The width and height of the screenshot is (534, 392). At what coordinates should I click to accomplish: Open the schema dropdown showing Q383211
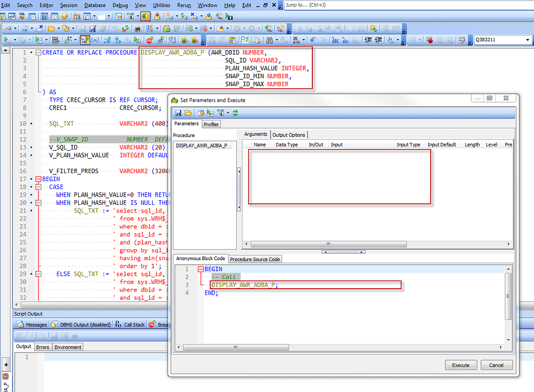528,40
